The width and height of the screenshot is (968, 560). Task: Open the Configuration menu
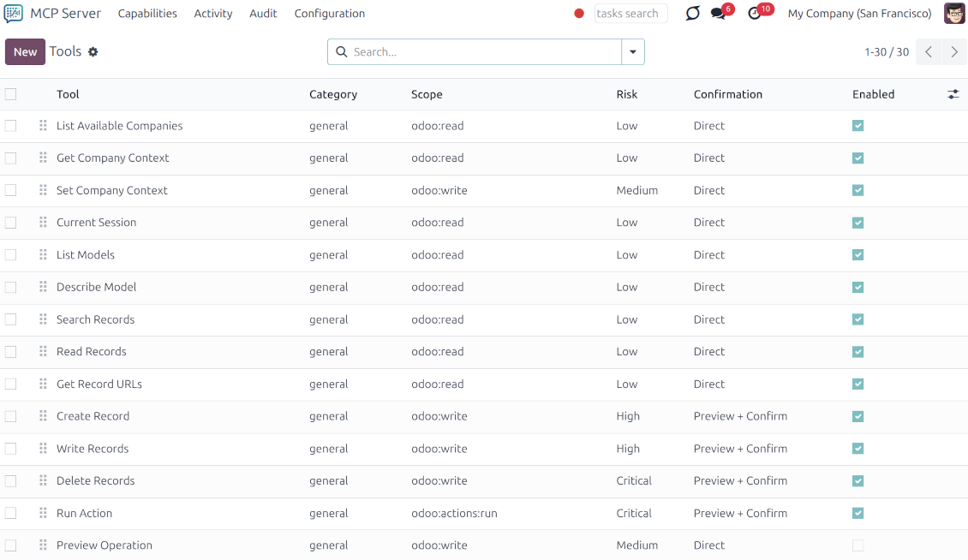pos(330,13)
